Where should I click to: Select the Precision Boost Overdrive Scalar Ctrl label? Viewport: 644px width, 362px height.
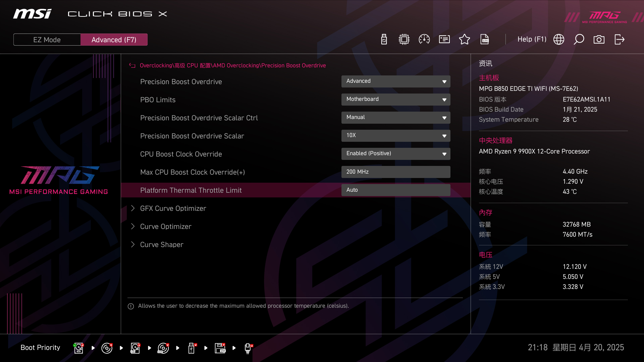point(199,118)
